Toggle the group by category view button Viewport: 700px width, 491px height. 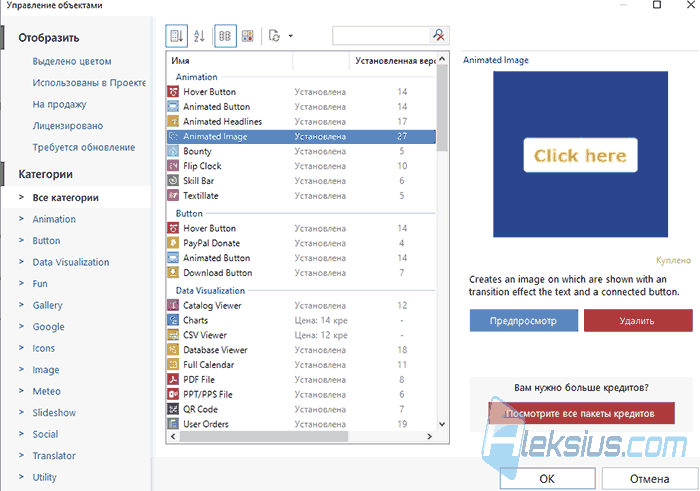coord(176,36)
